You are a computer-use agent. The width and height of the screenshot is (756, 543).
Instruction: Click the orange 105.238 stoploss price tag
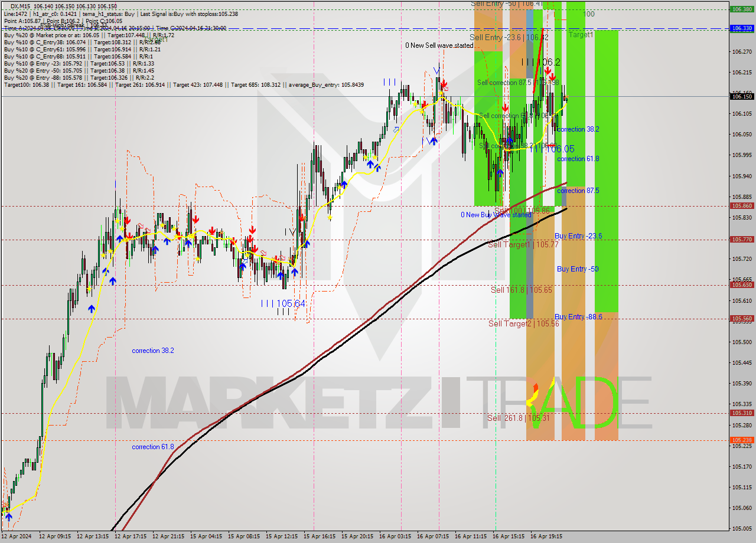[742, 440]
